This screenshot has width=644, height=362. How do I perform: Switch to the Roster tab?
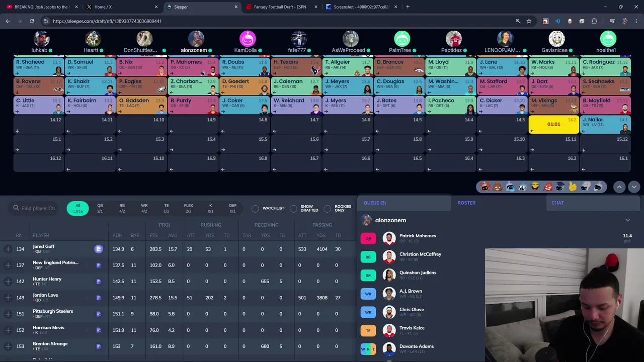(x=466, y=203)
